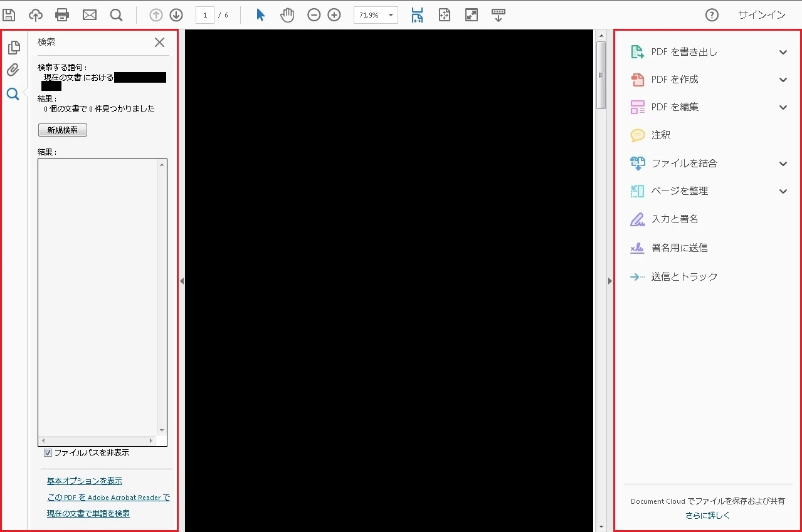Open the 71.9% zoom level dropdown
Screen dimensions: 802x532
pos(391,15)
